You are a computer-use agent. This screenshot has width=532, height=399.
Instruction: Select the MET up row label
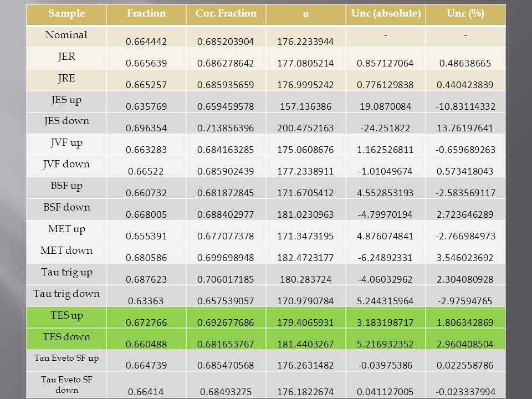66,229
